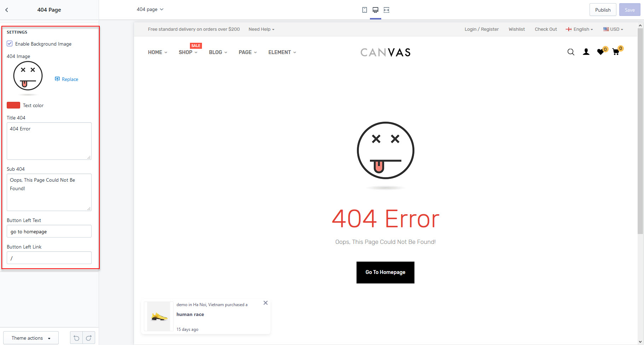
Task: Click the Save button
Action: pos(630,10)
